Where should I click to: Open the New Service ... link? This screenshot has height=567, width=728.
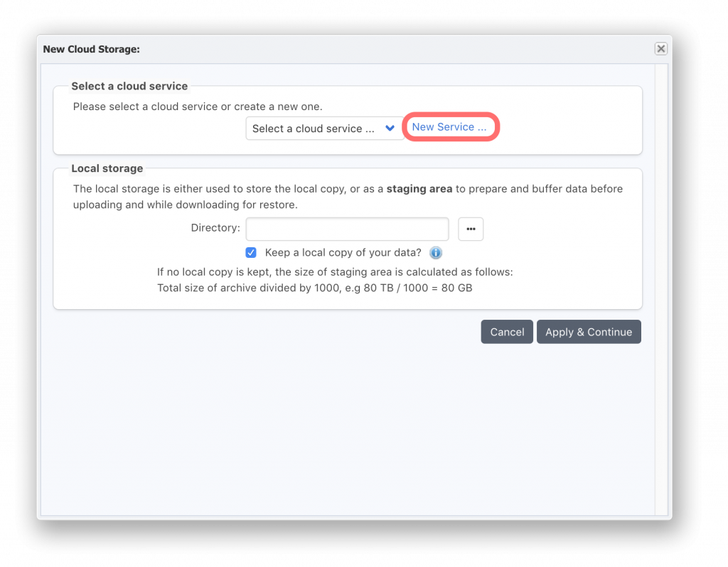point(449,127)
